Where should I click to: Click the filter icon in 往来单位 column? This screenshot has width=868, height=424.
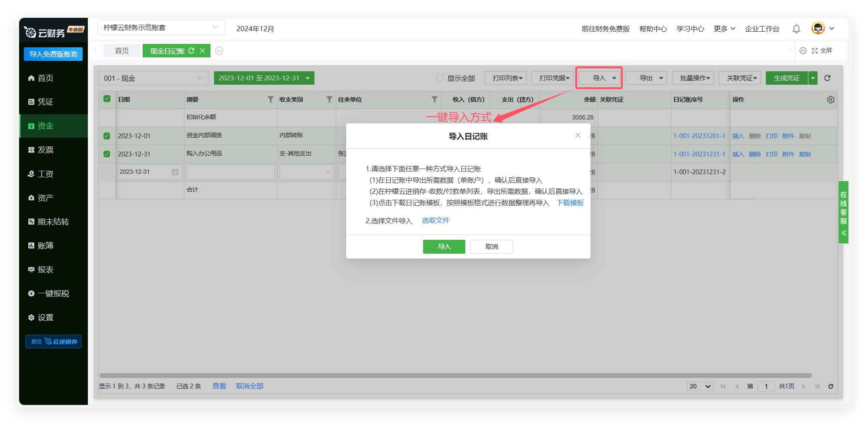pos(434,100)
